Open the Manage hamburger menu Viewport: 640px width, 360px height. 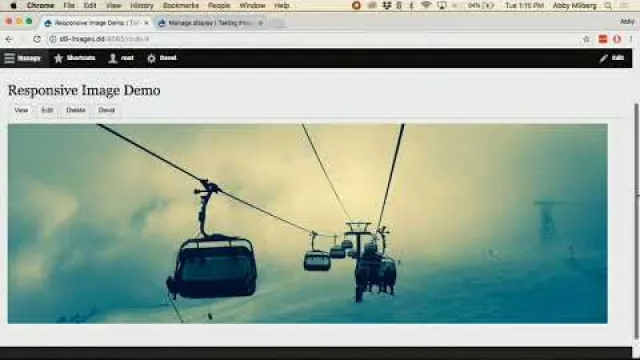point(22,58)
